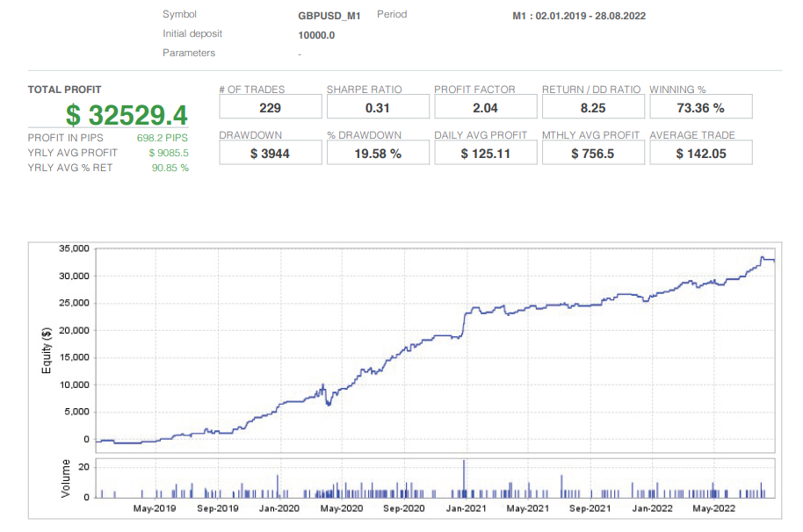Viewport: 803px width, 532px height.
Task: Click the Daily Avg Profit value $ 125.11
Action: (485, 153)
